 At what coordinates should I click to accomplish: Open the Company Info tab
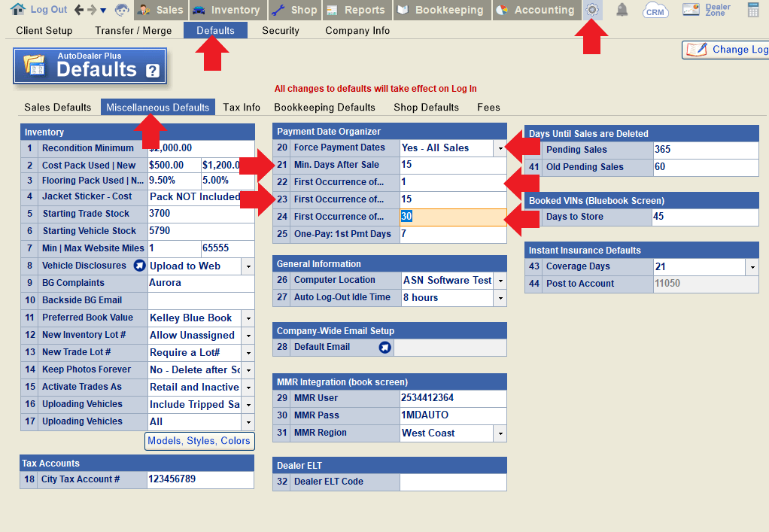(357, 30)
